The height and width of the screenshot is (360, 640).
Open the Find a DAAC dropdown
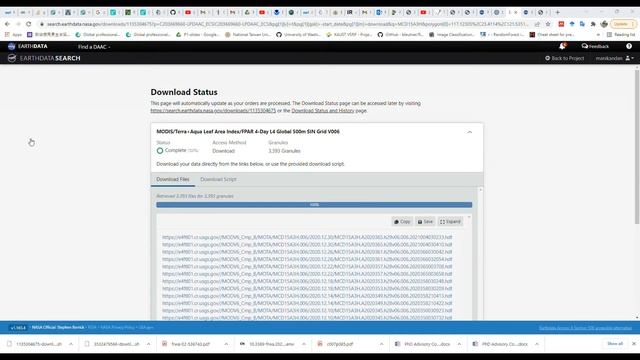tap(94, 47)
